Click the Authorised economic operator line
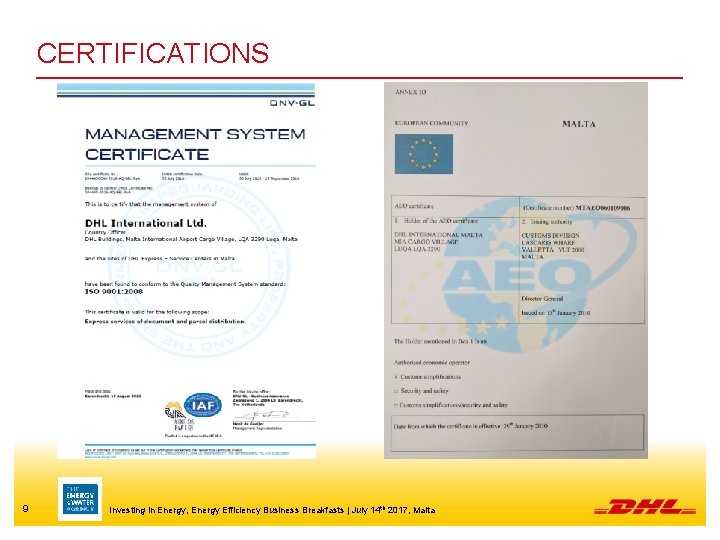The image size is (720, 540). 432,362
